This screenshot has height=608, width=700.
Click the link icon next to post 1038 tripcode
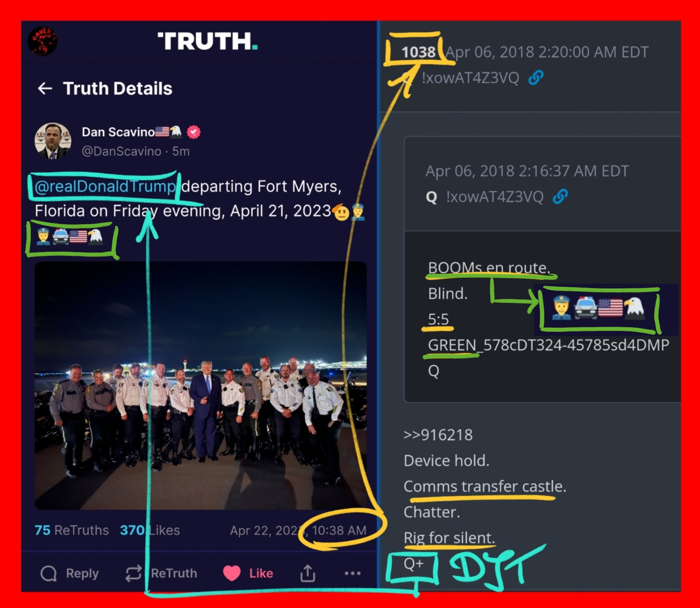pos(535,78)
